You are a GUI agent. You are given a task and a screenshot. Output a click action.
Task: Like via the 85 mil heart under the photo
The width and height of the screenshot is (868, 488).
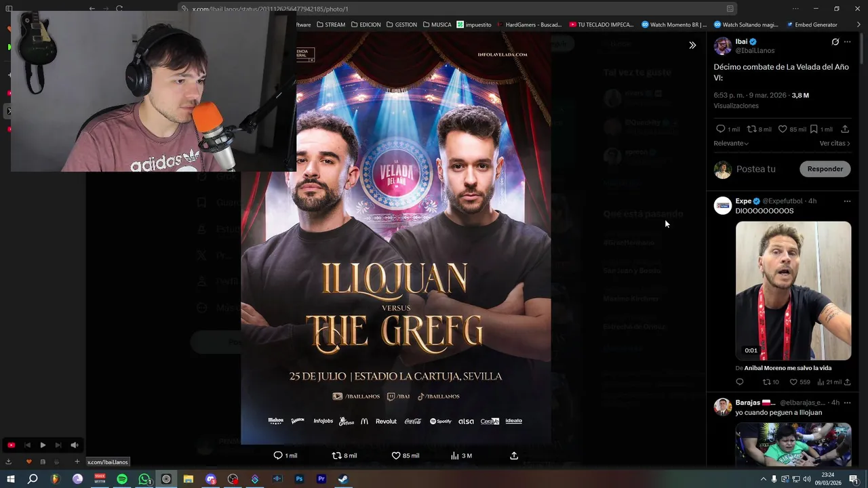[405, 455]
